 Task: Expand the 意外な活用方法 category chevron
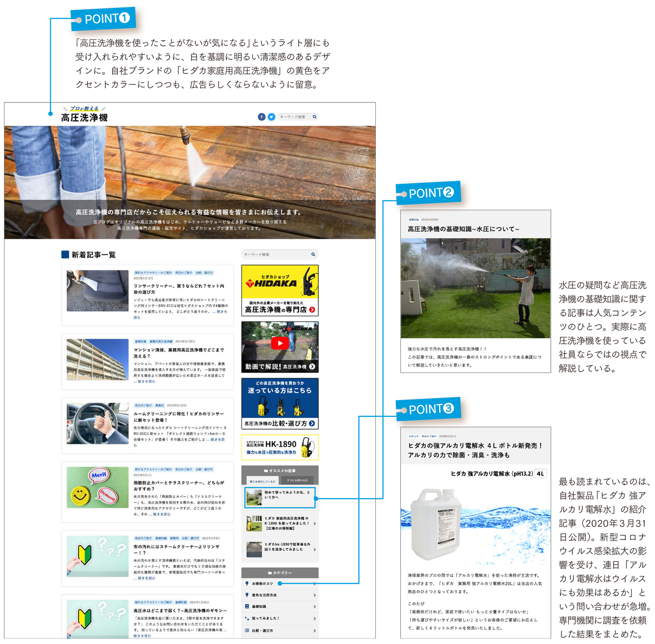point(315,595)
